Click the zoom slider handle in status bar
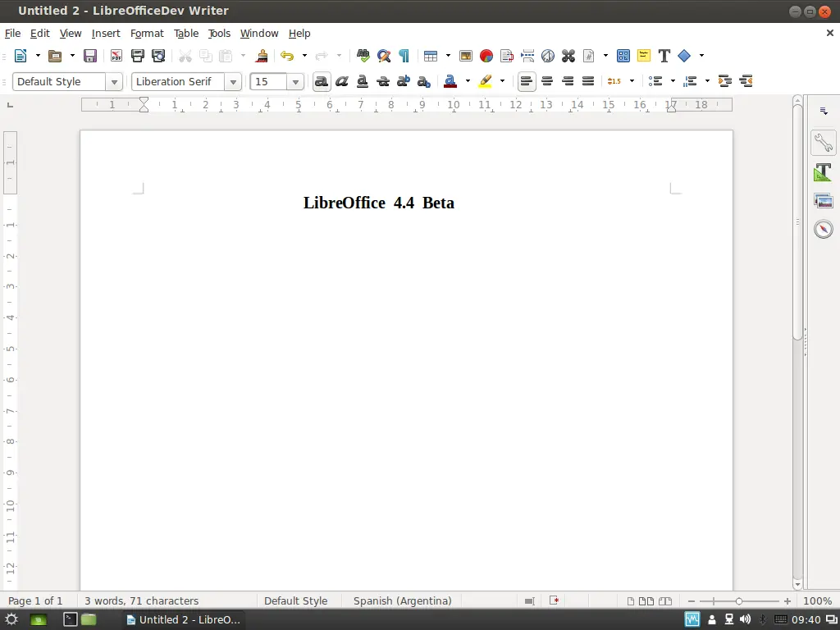The width and height of the screenshot is (840, 630). click(739, 601)
